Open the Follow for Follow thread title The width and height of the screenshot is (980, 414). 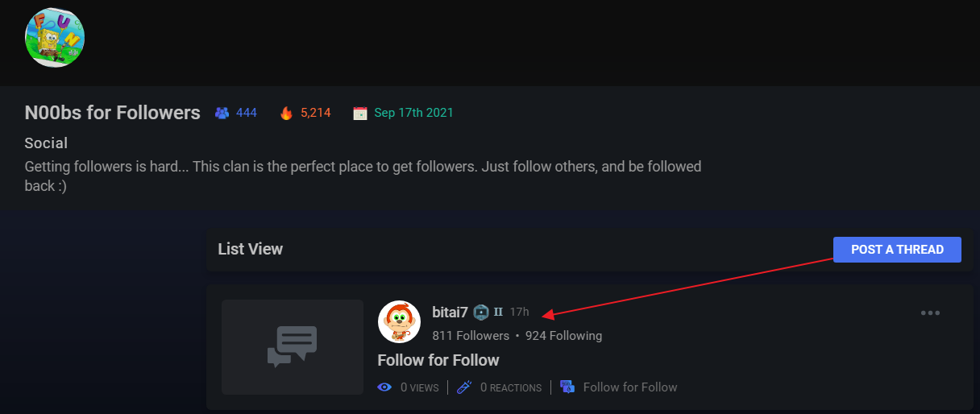click(438, 360)
